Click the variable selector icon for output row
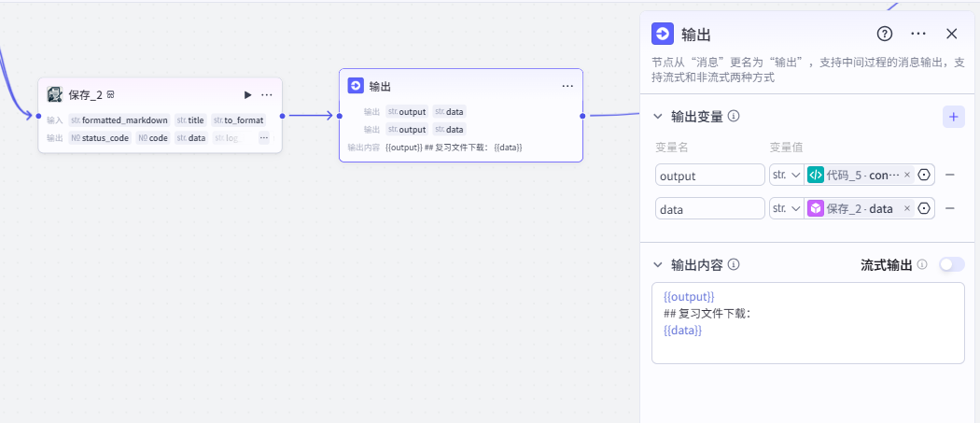Image resolution: width=980 pixels, height=423 pixels. coord(924,176)
